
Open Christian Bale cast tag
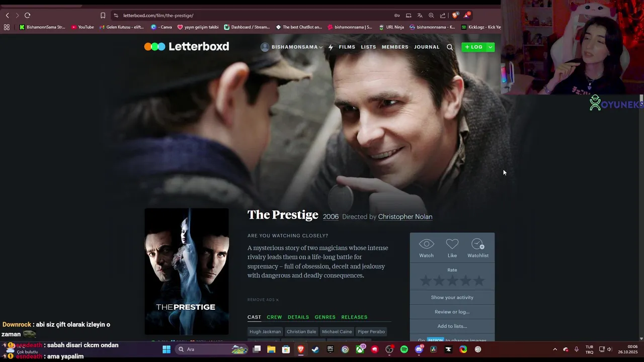pos(301,332)
